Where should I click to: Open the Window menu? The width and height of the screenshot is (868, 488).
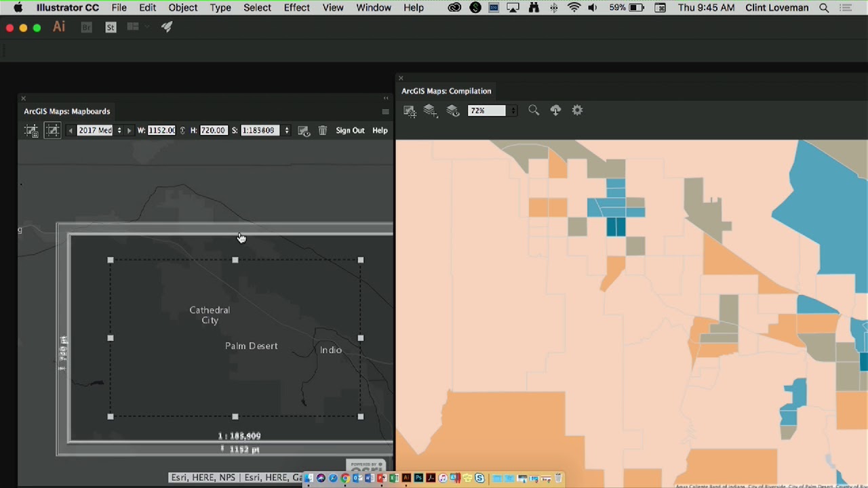(374, 7)
